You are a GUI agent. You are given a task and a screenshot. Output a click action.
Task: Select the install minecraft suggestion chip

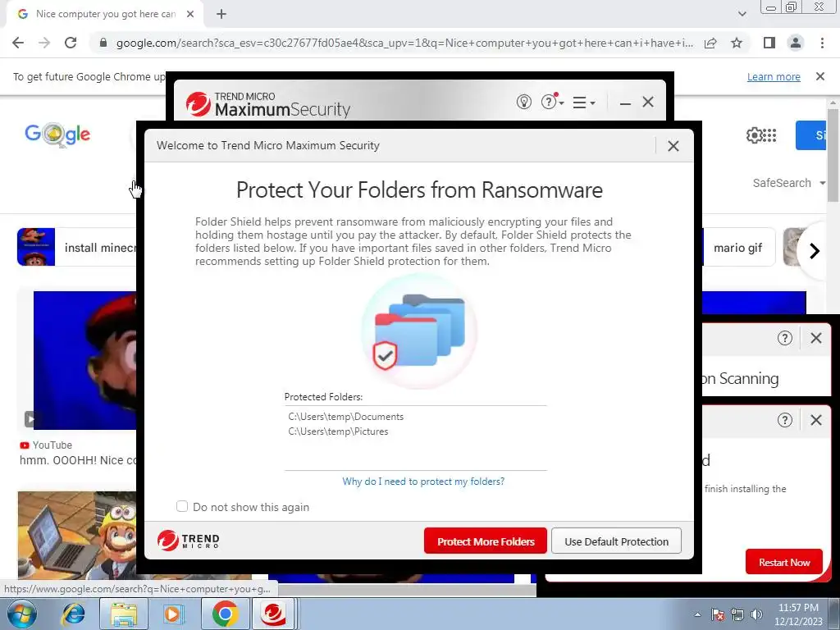[77, 247]
